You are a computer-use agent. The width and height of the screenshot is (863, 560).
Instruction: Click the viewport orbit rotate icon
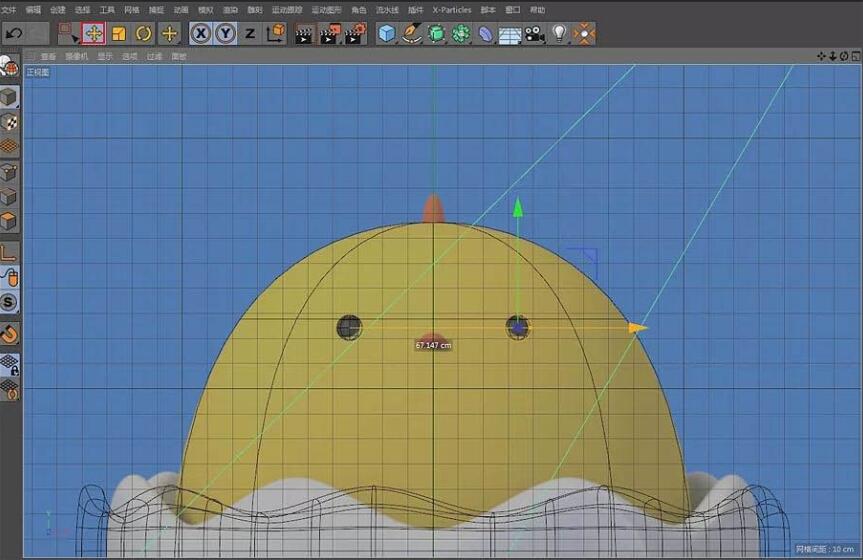[844, 56]
